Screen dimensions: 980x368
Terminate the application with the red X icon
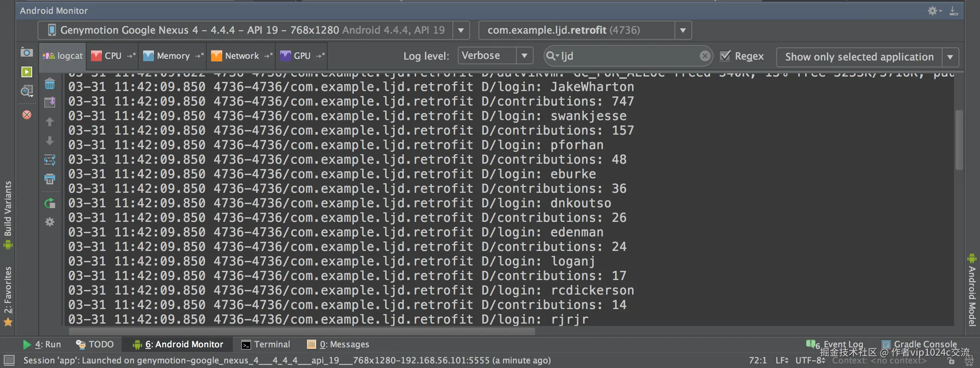click(x=27, y=115)
